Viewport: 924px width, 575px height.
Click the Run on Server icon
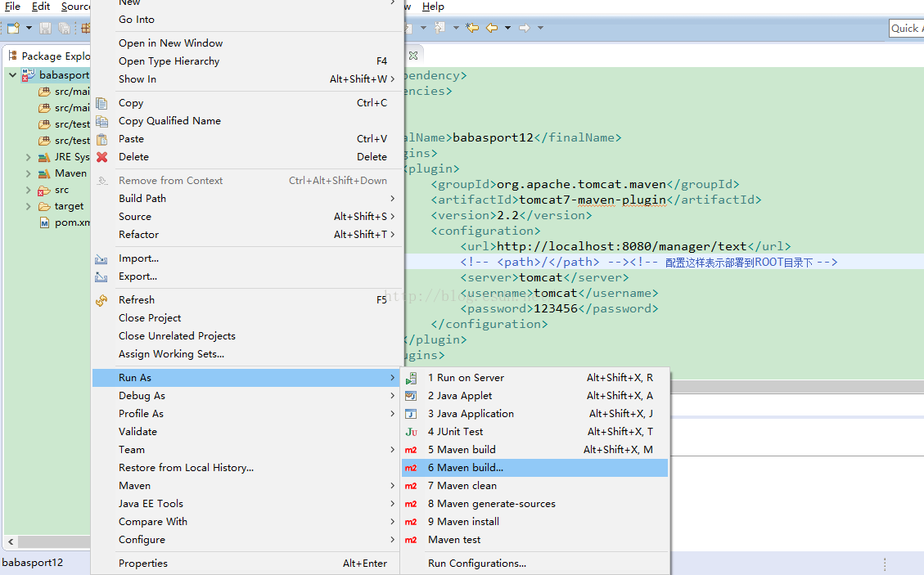click(x=412, y=378)
